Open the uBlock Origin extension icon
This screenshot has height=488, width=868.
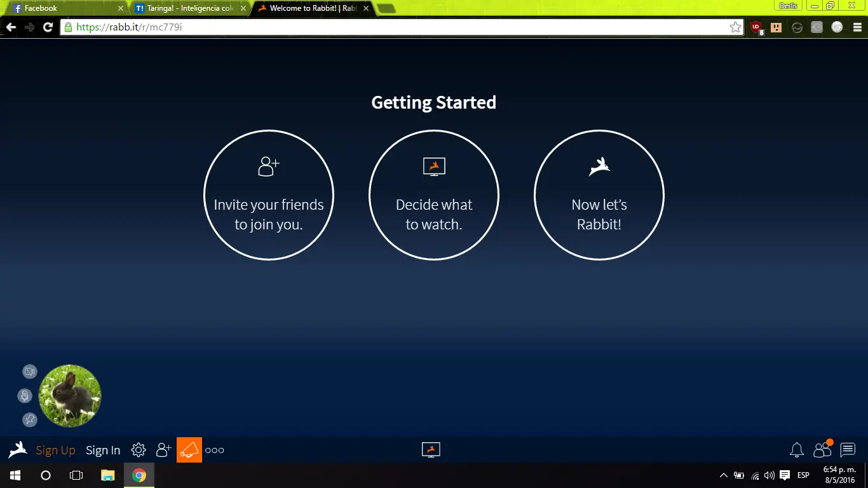756,27
